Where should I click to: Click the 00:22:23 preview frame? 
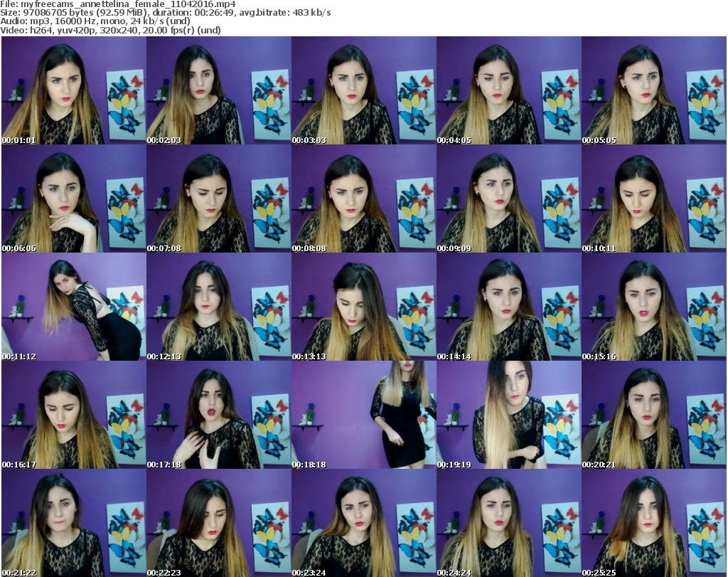click(x=219, y=523)
